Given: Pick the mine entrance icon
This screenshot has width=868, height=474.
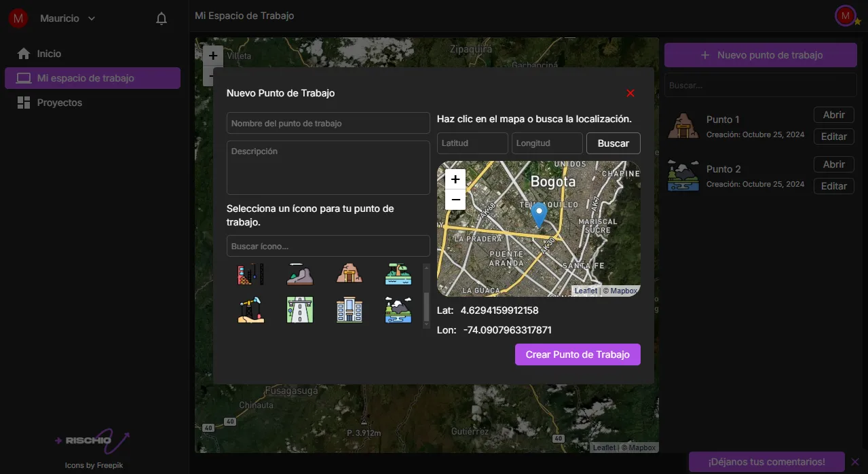Looking at the screenshot, I should click(x=349, y=274).
